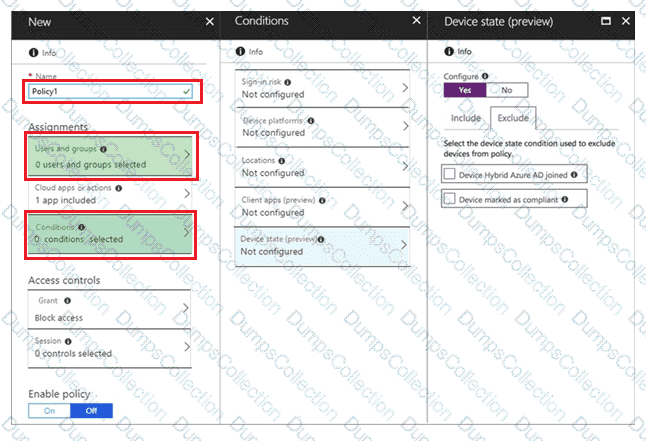Click info icon next to Configure label

(x=485, y=75)
